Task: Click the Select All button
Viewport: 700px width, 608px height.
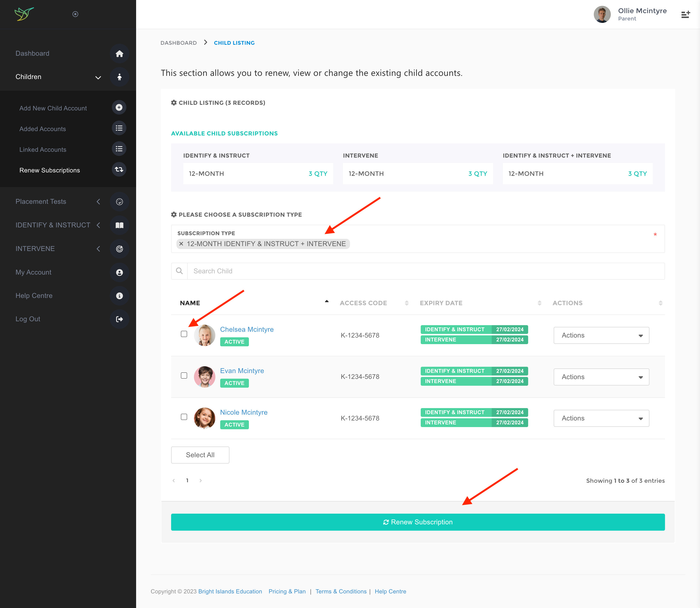Action: pyautogui.click(x=200, y=455)
